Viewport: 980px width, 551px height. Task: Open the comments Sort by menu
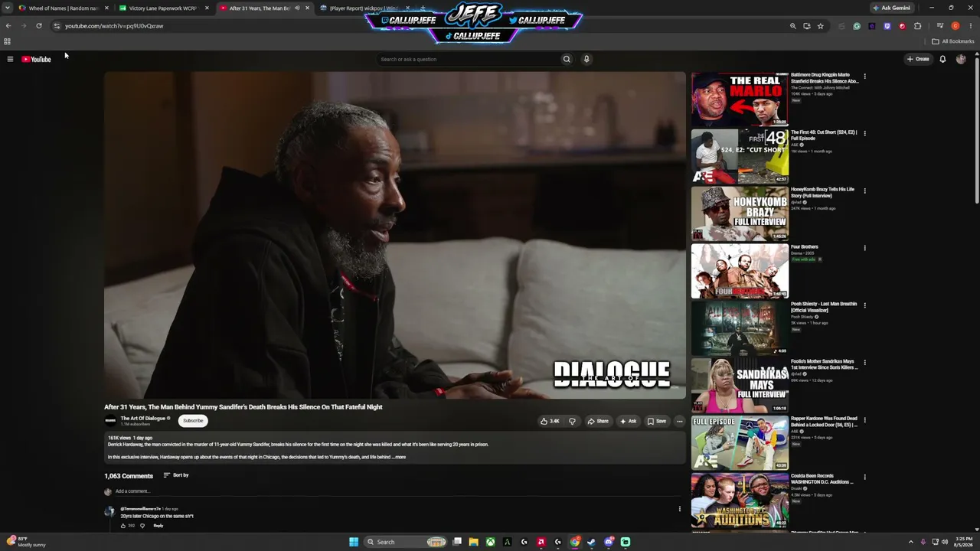176,475
